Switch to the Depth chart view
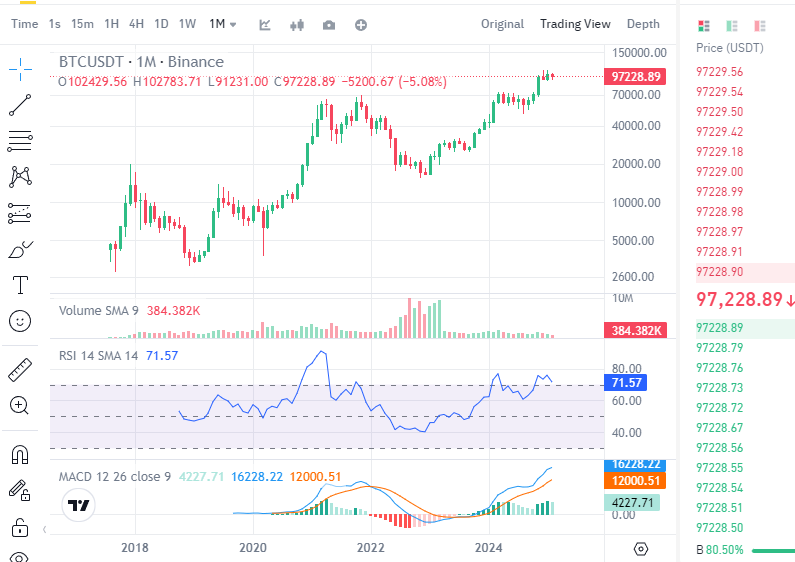 [x=643, y=24]
